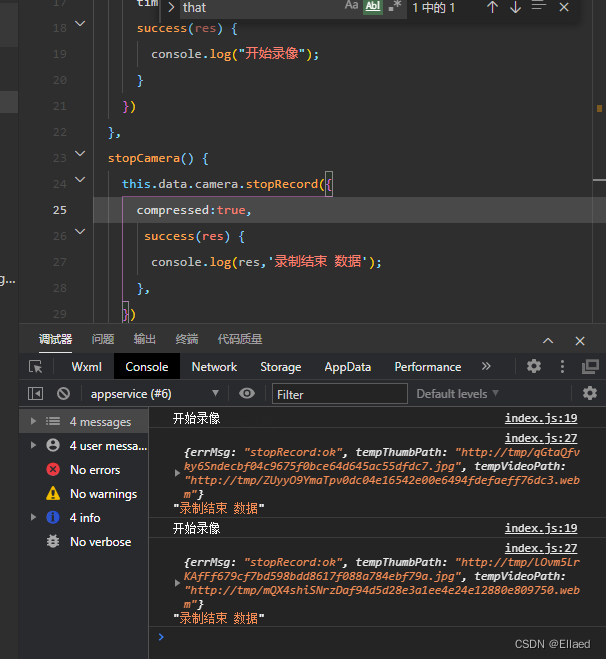Toggle live expression eye icon
Screen dimensions: 606x659
[x=247, y=393]
